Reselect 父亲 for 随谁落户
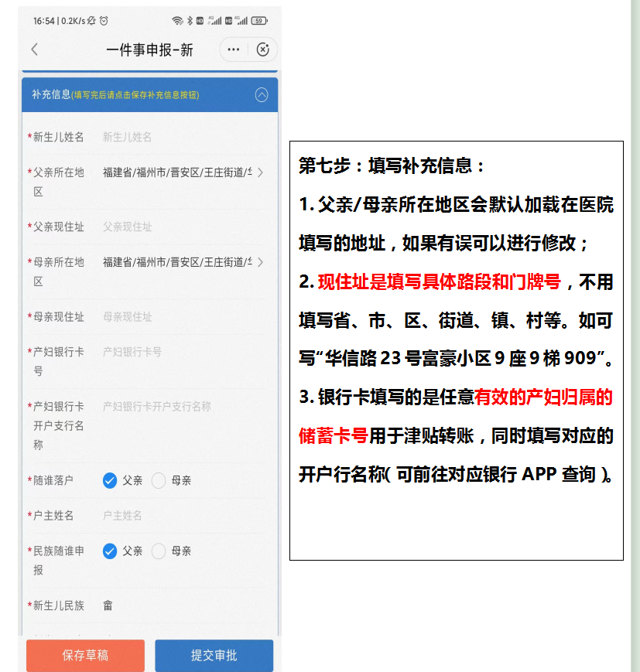 pos(111,480)
